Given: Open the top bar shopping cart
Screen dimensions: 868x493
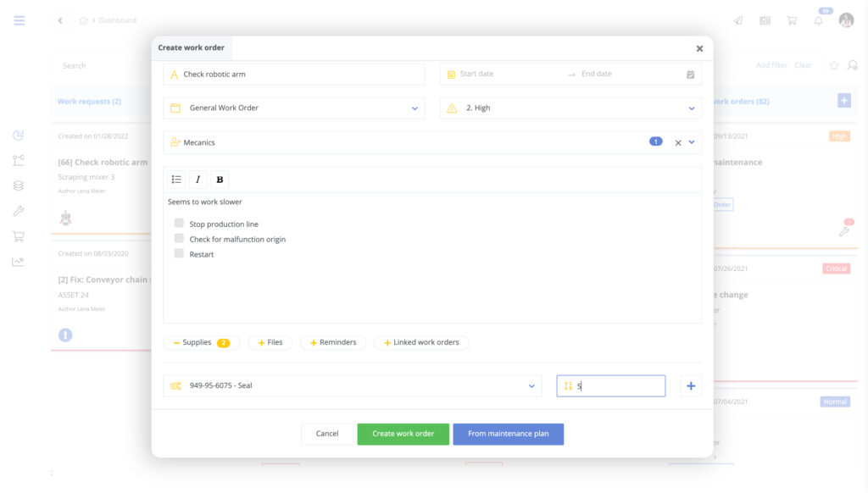Looking at the screenshot, I should tap(792, 20).
